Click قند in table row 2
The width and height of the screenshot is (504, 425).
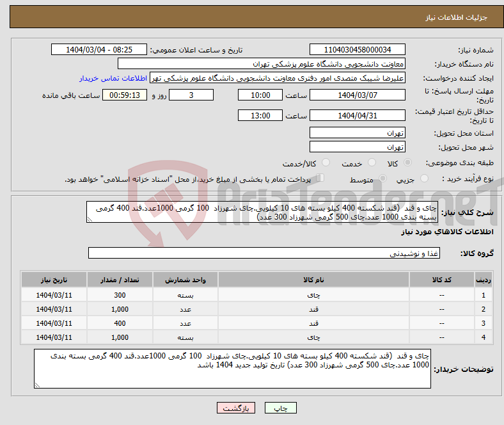pos(313,309)
